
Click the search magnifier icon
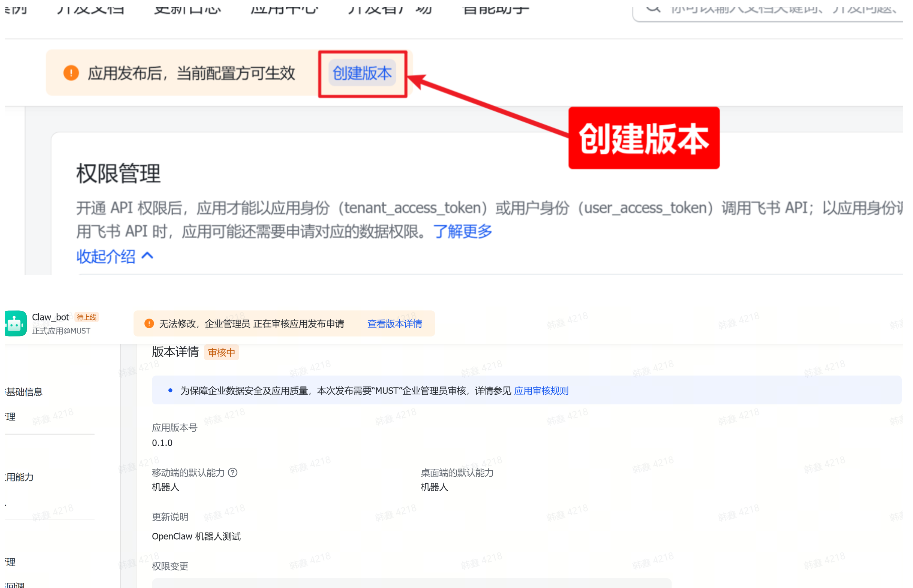654,8
